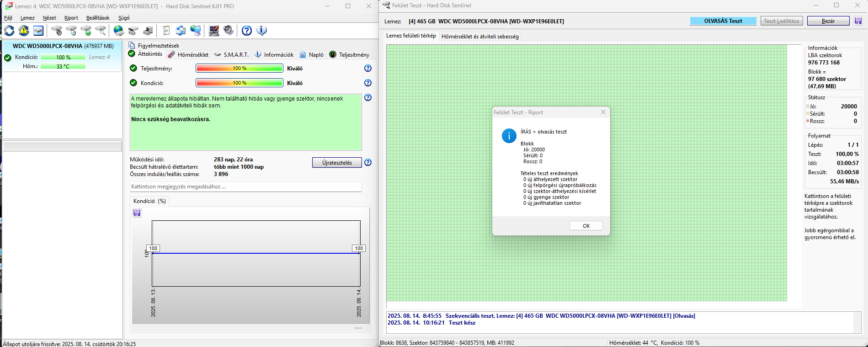868x347 pixels.
Task: Click the hardware device icon after globe-disk icon
Action: pos(133,31)
